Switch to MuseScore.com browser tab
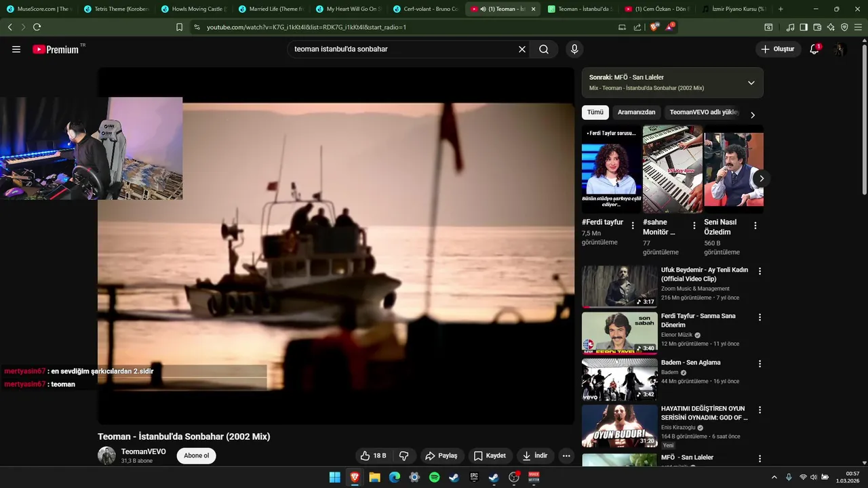The image size is (868, 488). (39, 9)
